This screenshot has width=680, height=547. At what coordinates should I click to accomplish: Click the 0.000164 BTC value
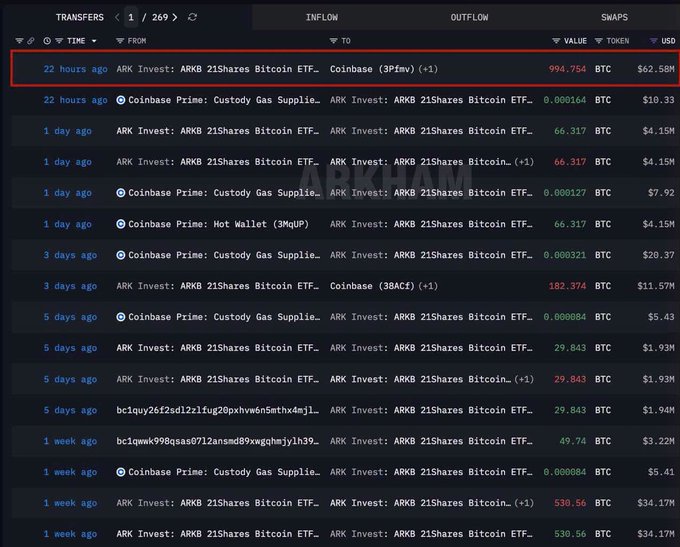click(x=565, y=100)
